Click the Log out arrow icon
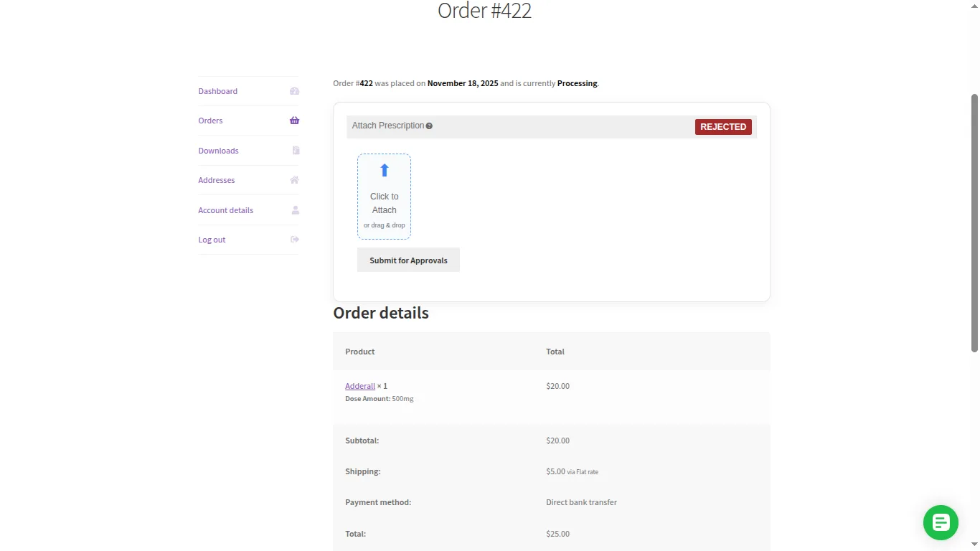 point(294,240)
